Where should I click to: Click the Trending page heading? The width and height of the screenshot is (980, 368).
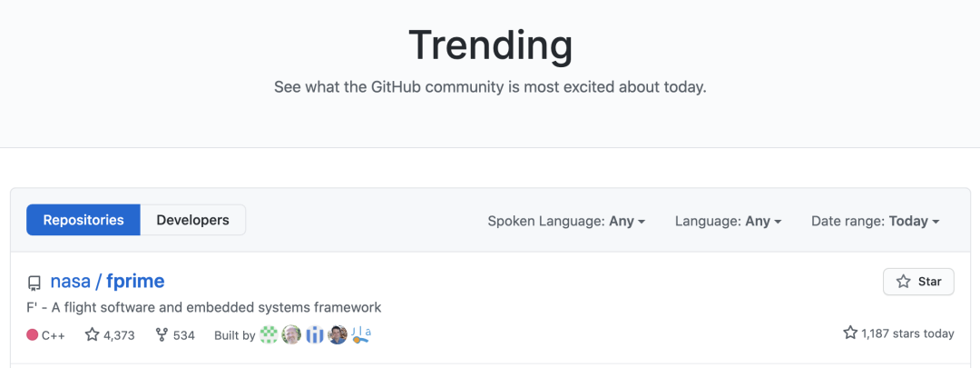490,45
